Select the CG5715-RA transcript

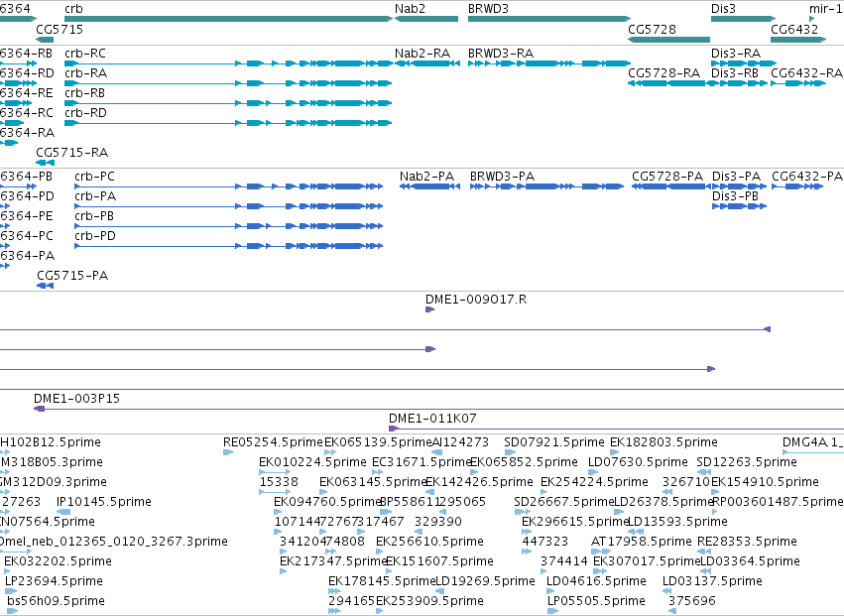(46, 163)
